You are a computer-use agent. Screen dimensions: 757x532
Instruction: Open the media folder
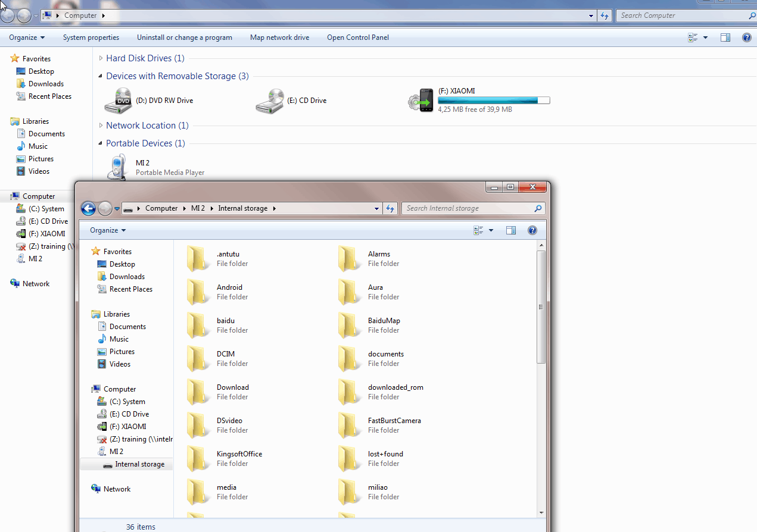tap(198, 492)
